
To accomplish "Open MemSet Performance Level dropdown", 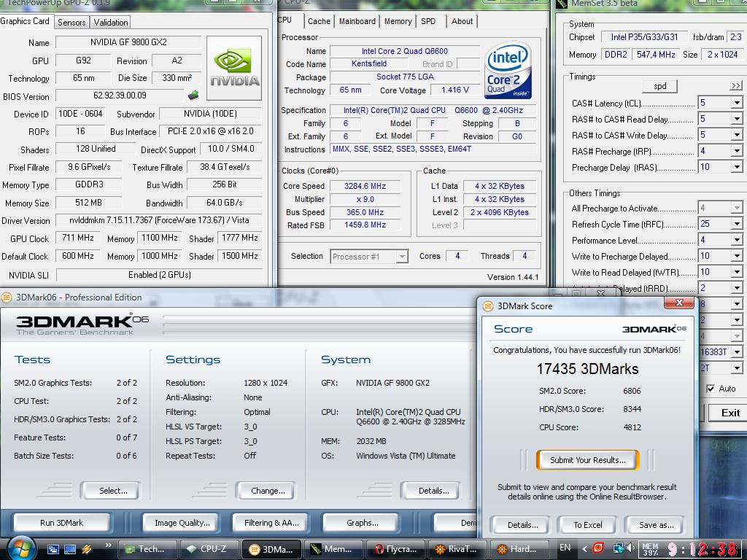I will [x=737, y=240].
